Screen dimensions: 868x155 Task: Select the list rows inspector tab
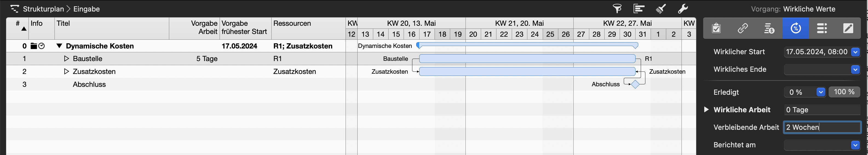pyautogui.click(x=822, y=28)
